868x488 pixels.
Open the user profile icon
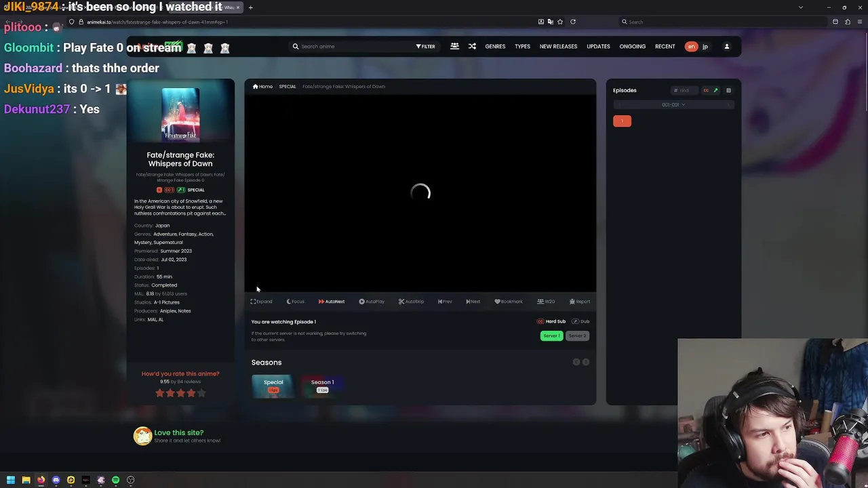pos(726,46)
